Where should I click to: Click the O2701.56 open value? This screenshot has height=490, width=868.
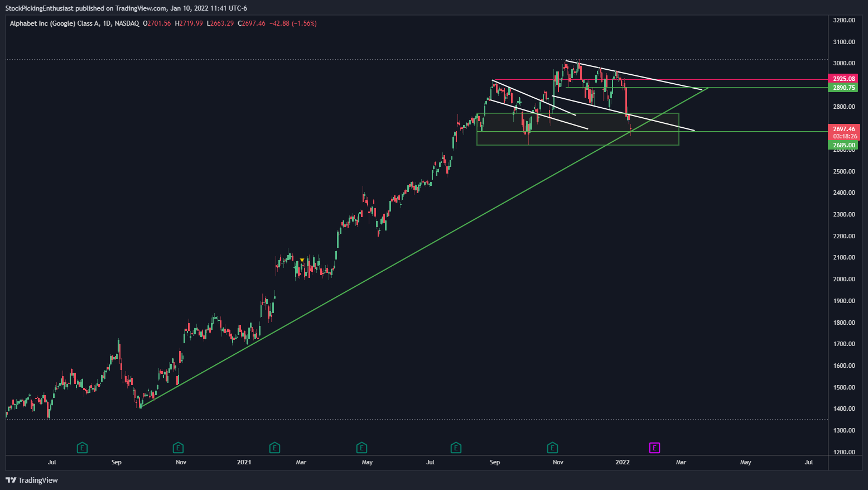(x=157, y=23)
